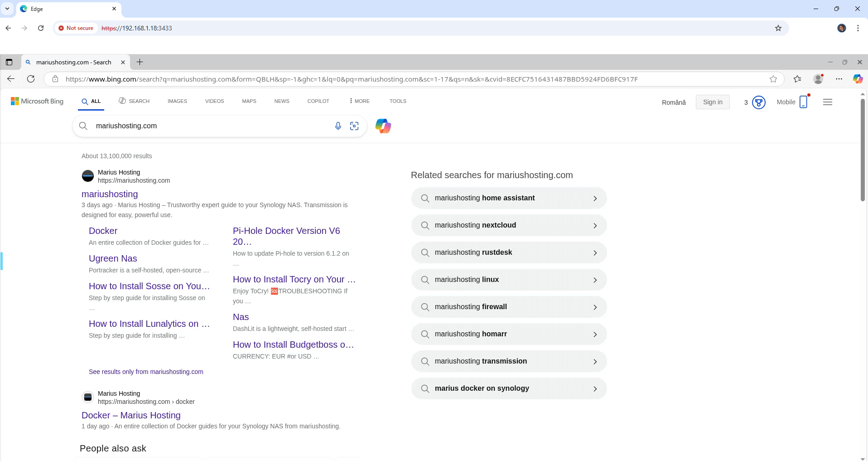Open the Rewards medal icon
The width and height of the screenshot is (868, 461).
pos(759,102)
